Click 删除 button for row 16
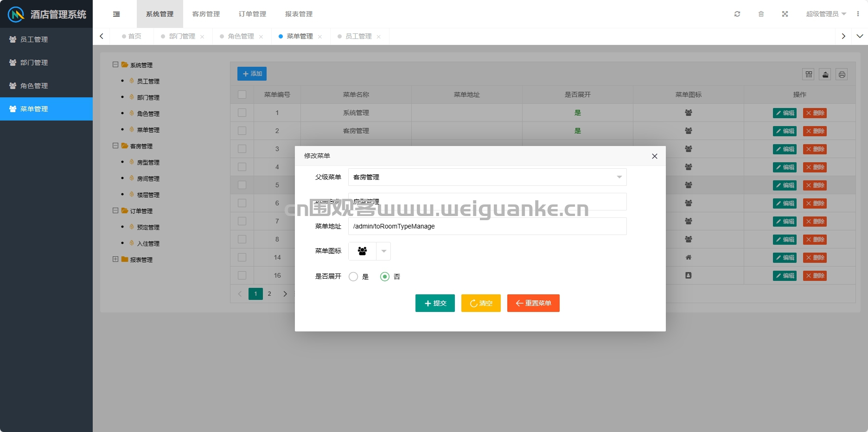 tap(815, 276)
